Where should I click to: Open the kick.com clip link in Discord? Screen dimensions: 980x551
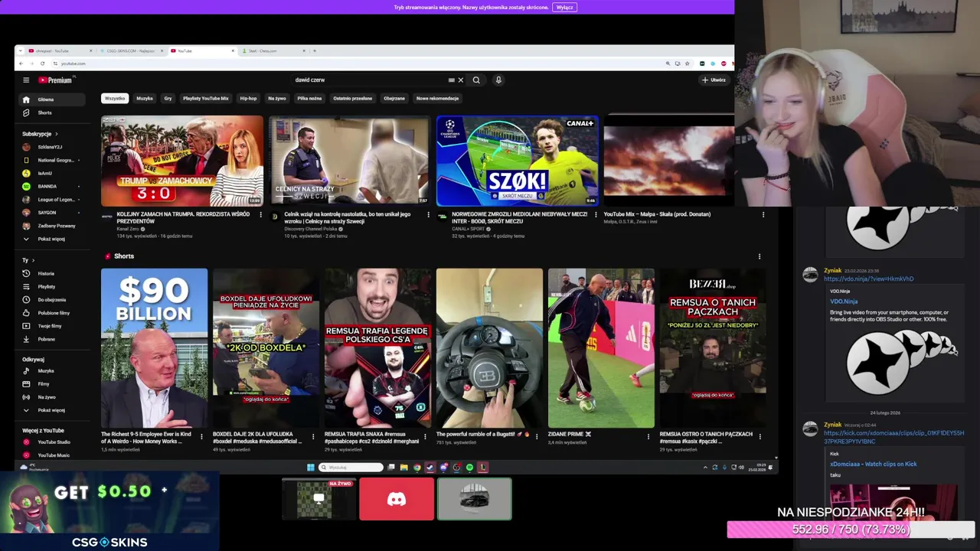pyautogui.click(x=893, y=437)
